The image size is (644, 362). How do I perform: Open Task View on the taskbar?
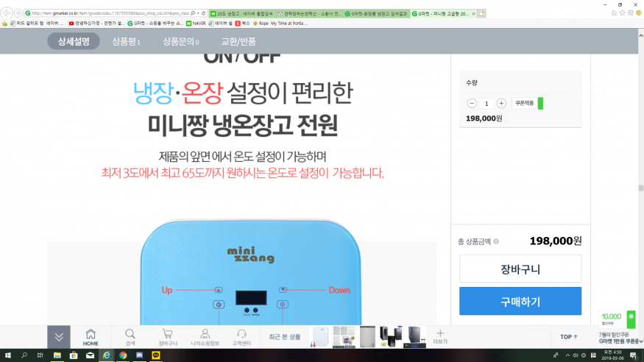[40, 355]
